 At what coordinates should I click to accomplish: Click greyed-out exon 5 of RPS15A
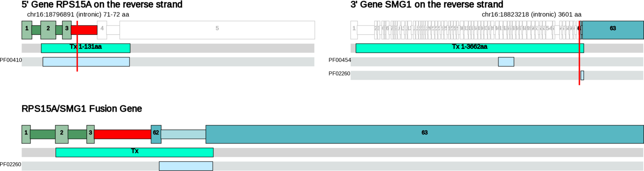coord(217,30)
